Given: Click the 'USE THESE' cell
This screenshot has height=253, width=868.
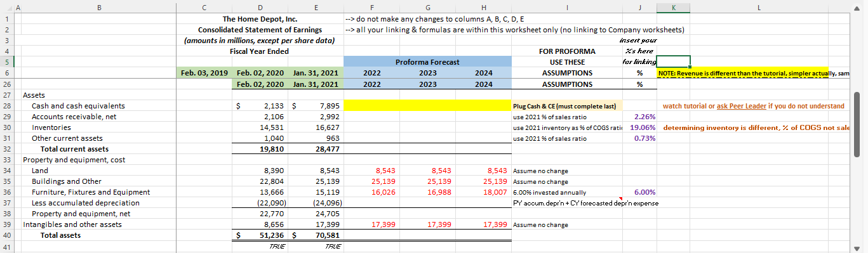Looking at the screenshot, I should pyautogui.click(x=567, y=62).
